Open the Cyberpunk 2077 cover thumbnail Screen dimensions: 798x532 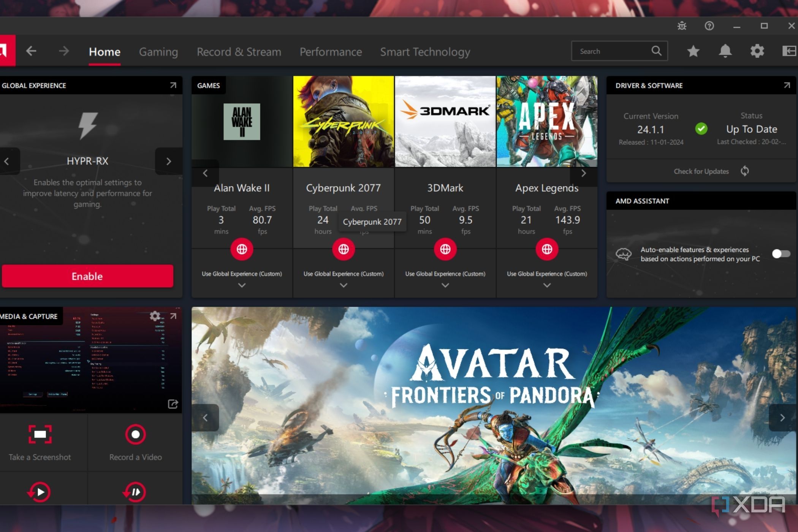coord(344,122)
